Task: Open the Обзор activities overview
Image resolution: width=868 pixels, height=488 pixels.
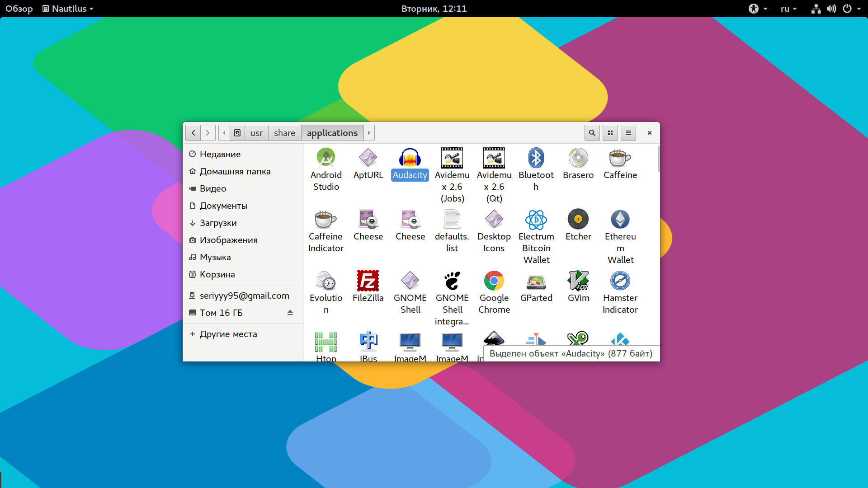Action: tap(19, 9)
